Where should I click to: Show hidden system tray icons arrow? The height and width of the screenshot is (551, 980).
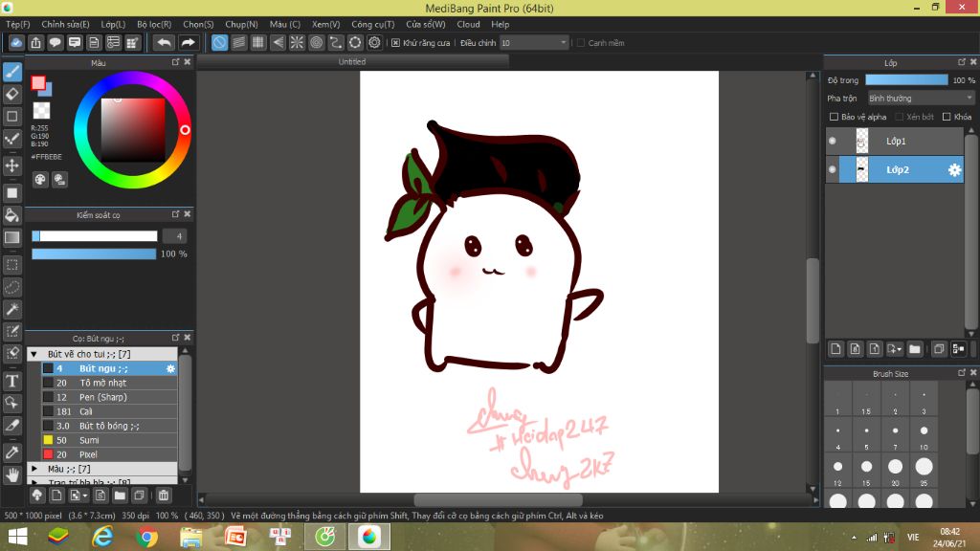click(x=854, y=538)
